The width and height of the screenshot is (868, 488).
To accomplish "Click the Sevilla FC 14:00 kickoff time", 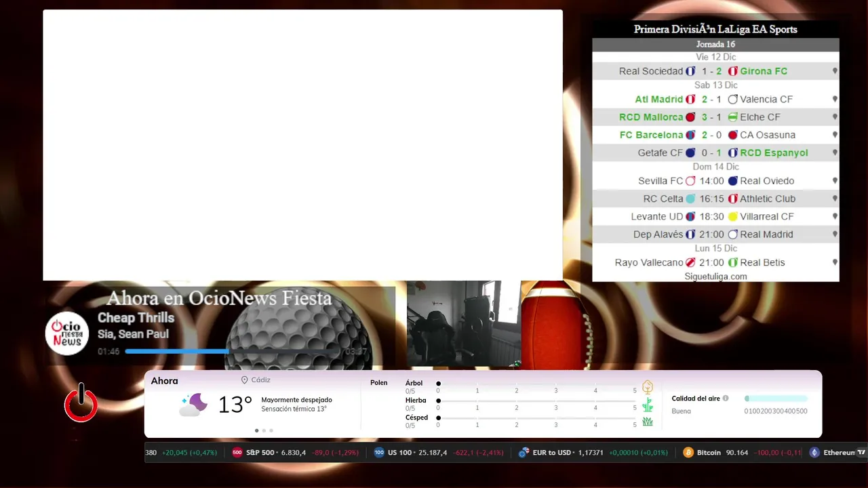I will (711, 181).
